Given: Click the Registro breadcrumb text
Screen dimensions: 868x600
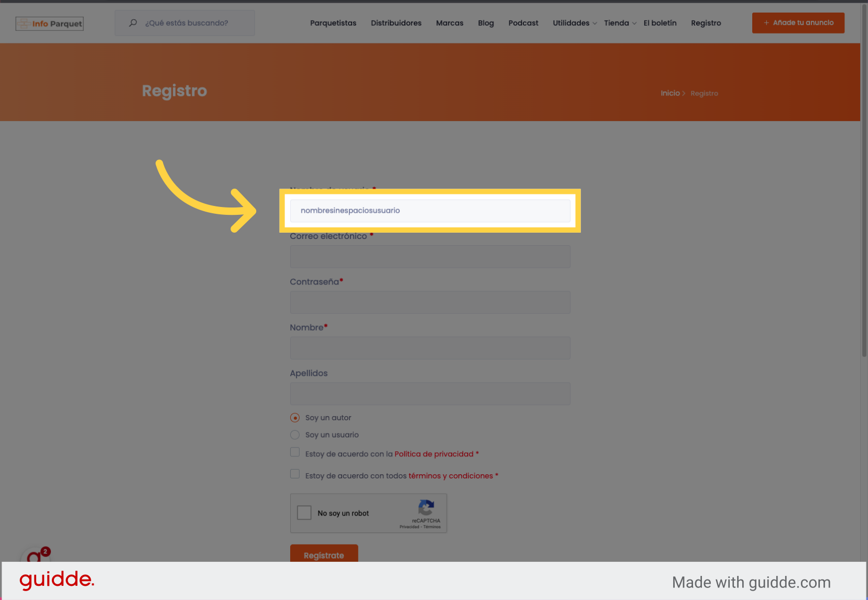Looking at the screenshot, I should click(x=704, y=93).
